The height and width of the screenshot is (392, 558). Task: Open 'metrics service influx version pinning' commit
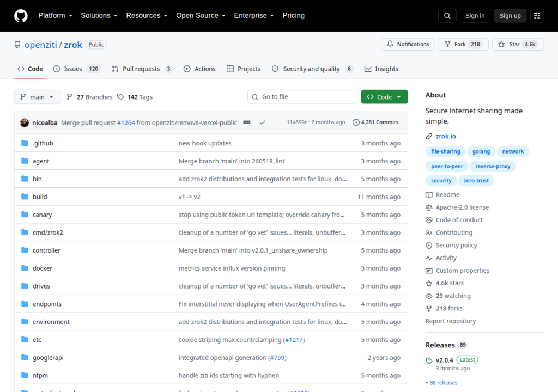tap(232, 268)
